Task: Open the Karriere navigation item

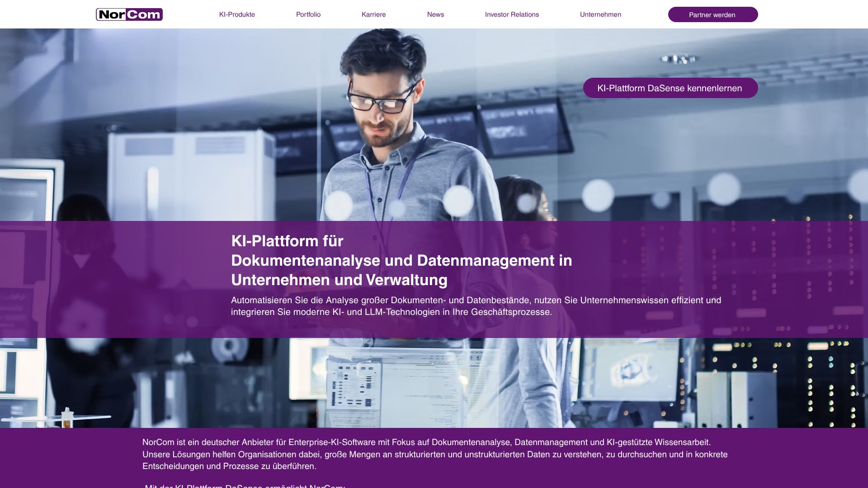Action: [373, 14]
